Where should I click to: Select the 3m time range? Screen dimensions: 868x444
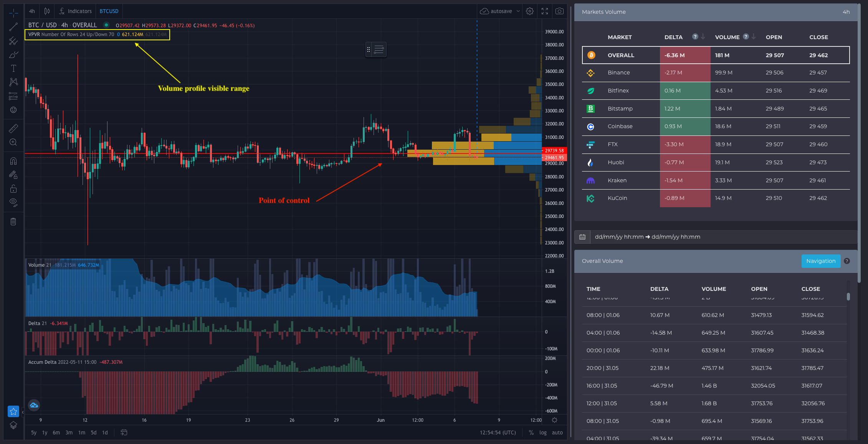point(69,432)
